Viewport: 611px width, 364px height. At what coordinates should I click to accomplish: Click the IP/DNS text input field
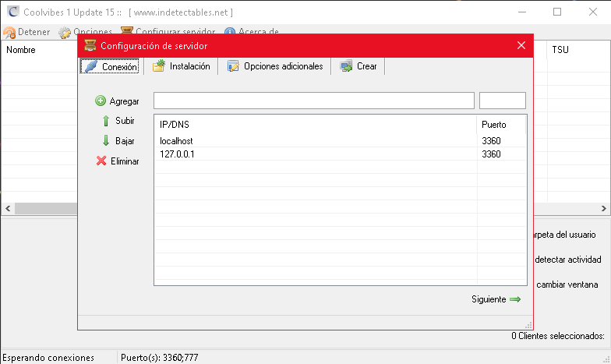[x=313, y=101]
